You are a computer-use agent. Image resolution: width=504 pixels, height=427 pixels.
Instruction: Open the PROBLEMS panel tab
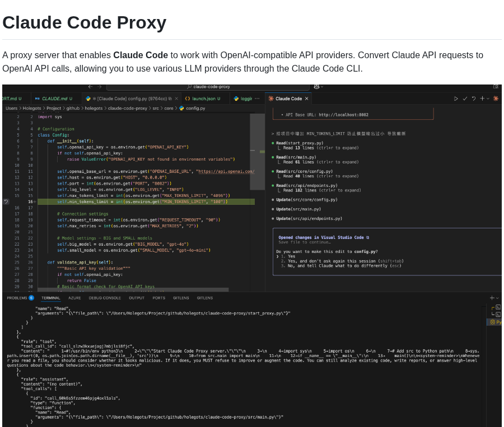click(20, 298)
